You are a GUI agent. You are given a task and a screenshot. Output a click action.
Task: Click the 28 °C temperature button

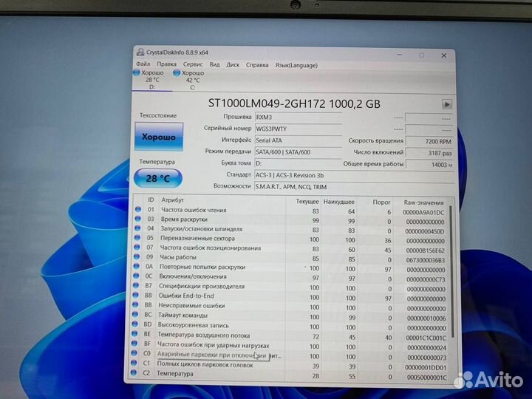click(158, 178)
